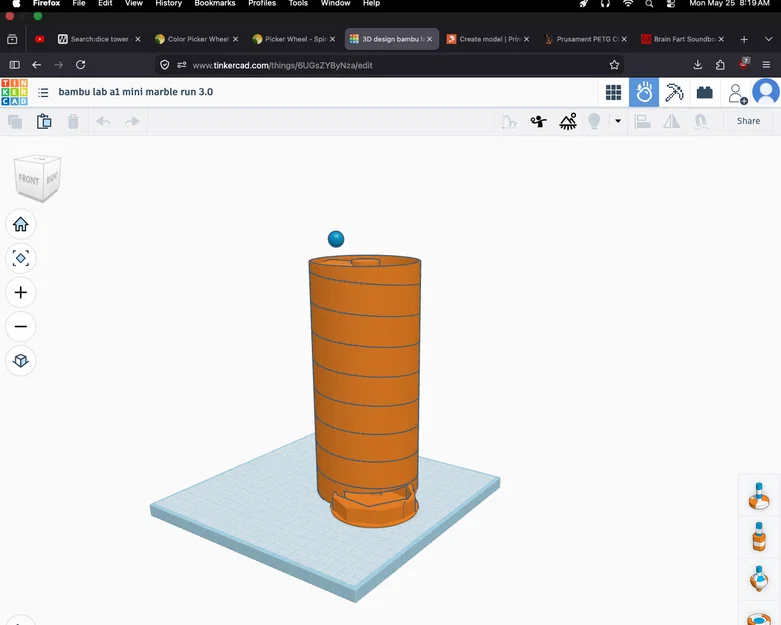Open the macOS Spotlight search icon
The image size is (781, 625).
[x=649, y=3]
